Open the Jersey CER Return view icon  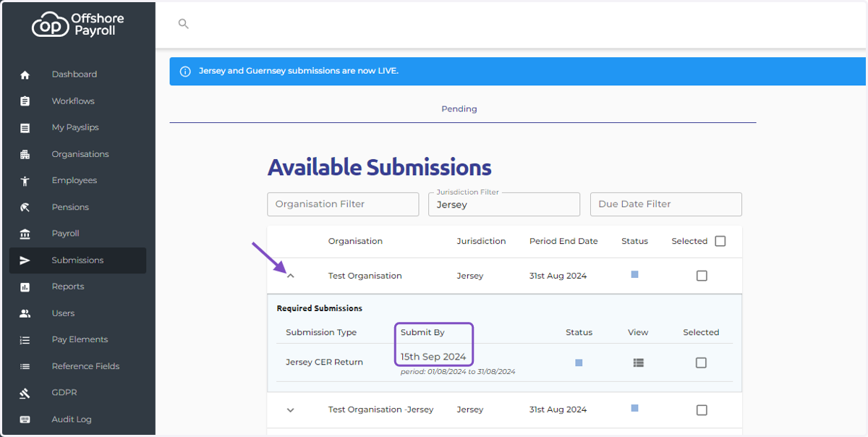(638, 362)
